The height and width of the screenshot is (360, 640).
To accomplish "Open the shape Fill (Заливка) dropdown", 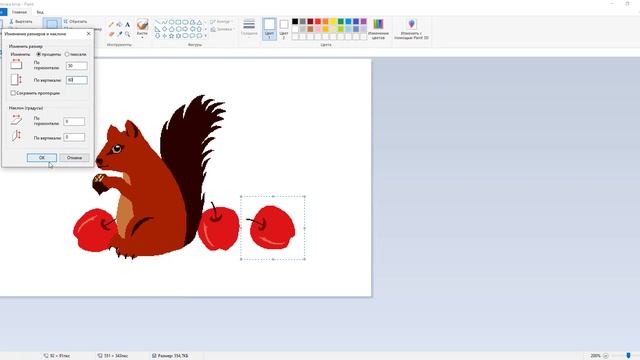I will tap(221, 29).
